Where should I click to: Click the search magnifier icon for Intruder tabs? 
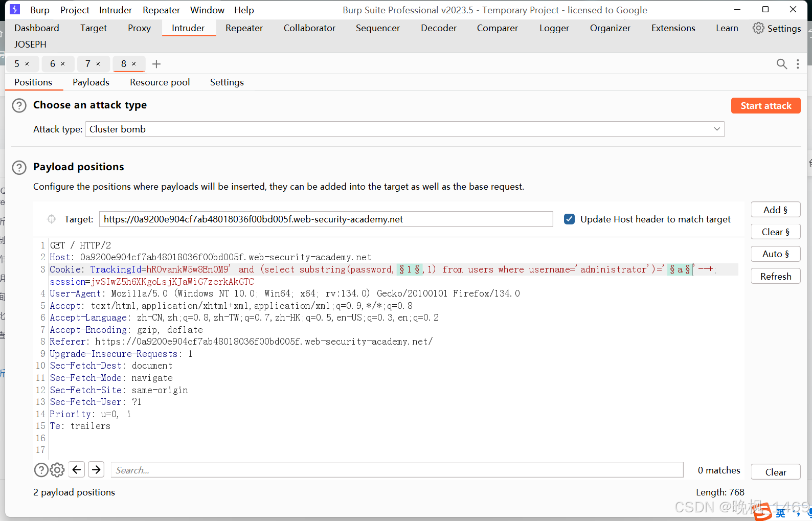[x=782, y=64]
